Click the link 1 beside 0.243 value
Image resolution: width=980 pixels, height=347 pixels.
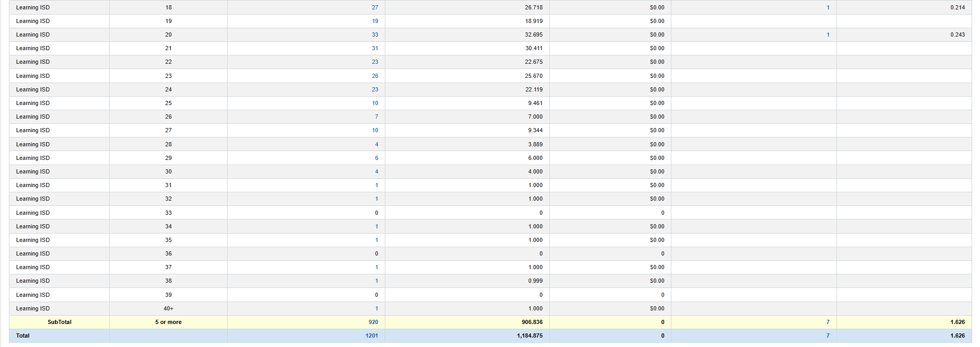click(828, 34)
